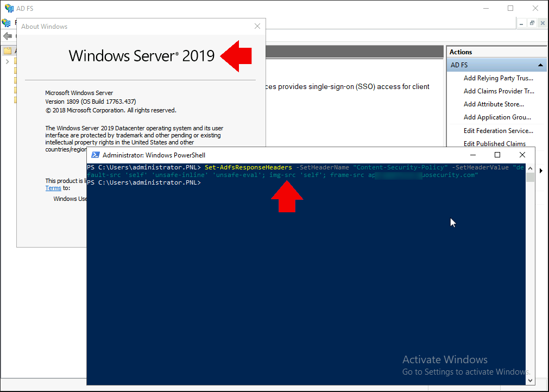Open Edit Published Claims action
This screenshot has width=549, height=392.
click(495, 143)
